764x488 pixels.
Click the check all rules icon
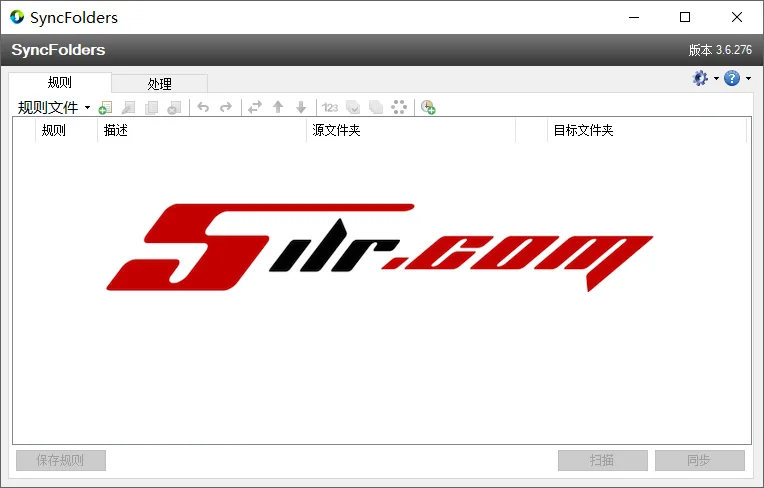pyautogui.click(x=353, y=107)
